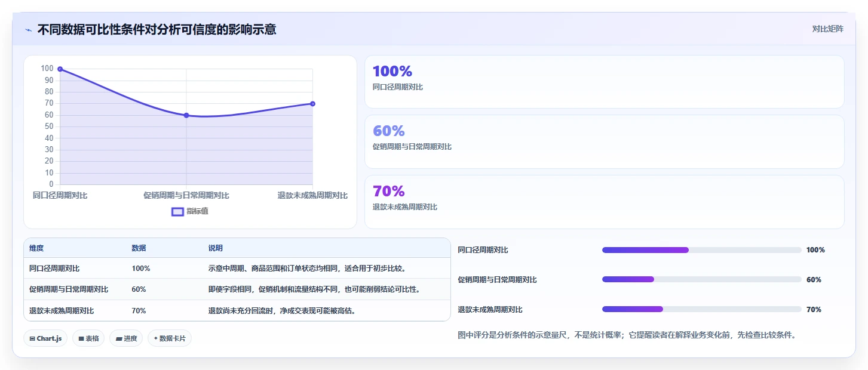Click the footnote 图中评分是分析条件的示意量尺
Viewport: 868px width, 370px height.
pyautogui.click(x=515, y=335)
